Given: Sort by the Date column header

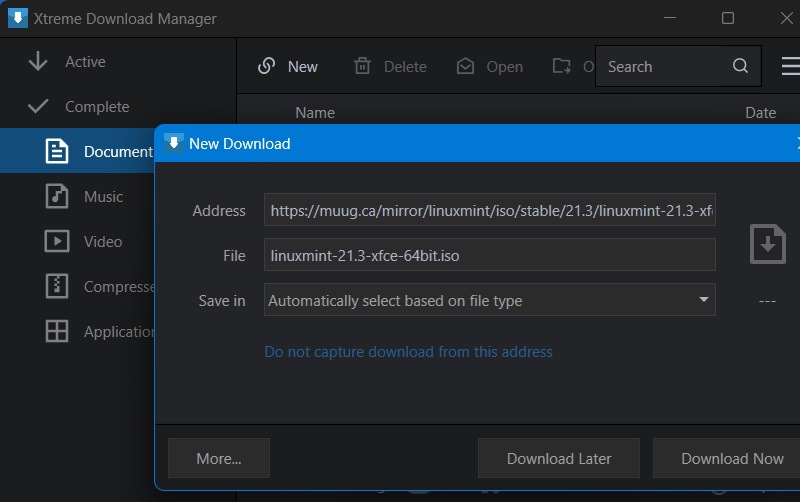Looking at the screenshot, I should tap(760, 113).
